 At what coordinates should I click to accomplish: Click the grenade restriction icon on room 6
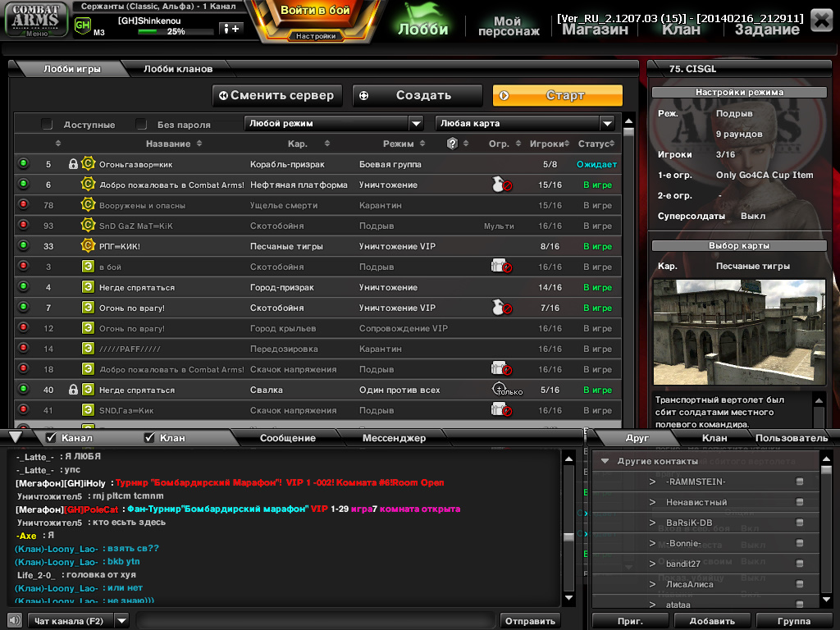[x=501, y=185]
